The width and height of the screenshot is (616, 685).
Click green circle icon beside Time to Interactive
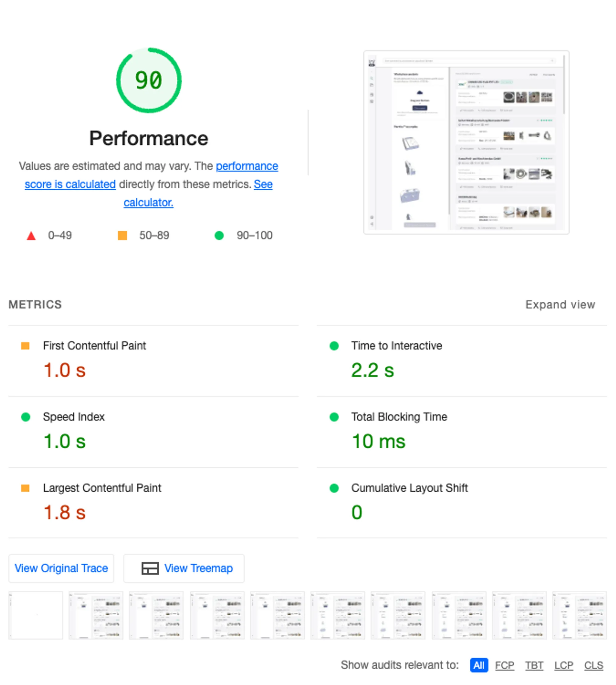[x=334, y=346]
